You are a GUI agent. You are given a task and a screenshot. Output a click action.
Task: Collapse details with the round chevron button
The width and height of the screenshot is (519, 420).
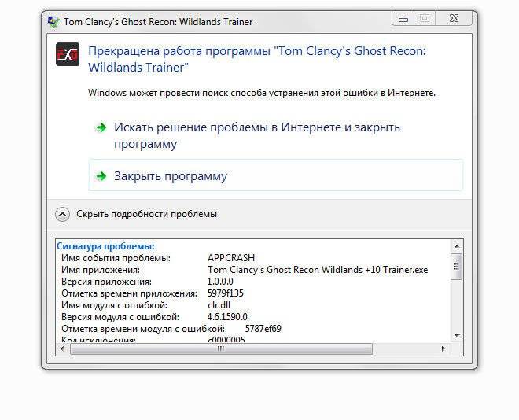click(62, 214)
